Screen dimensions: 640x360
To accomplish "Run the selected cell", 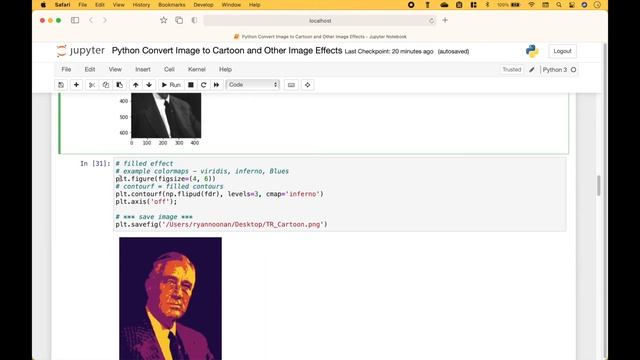I will 171,85.
